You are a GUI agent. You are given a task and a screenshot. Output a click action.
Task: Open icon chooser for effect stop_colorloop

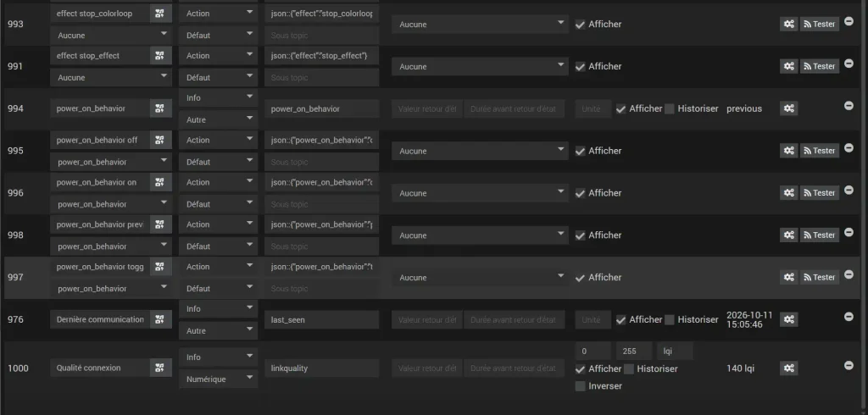[160, 14]
